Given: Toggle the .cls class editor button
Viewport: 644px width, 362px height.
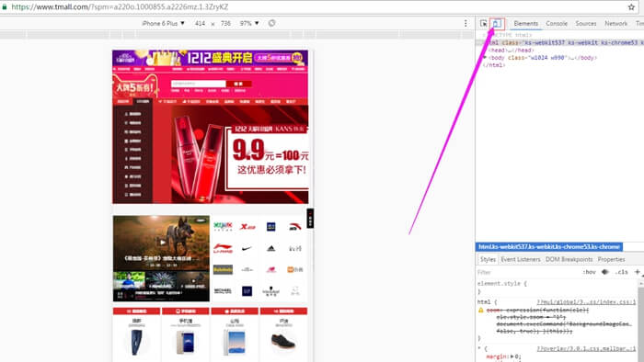Looking at the screenshot, I should click(x=622, y=272).
